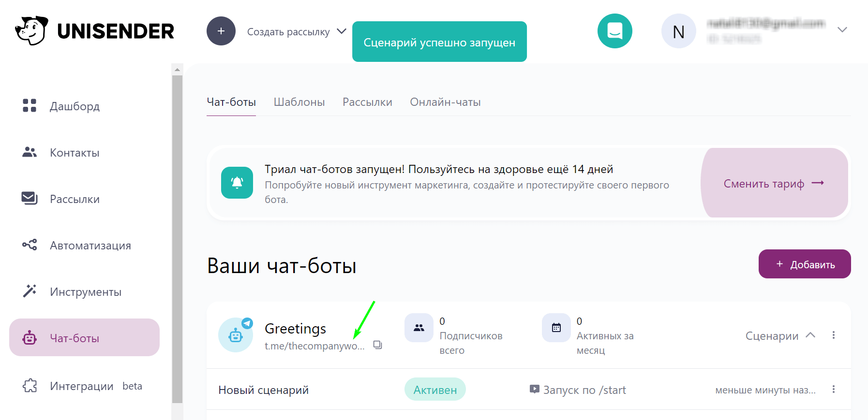Switch to the Чат-боты tab
This screenshot has height=420, width=868.
point(231,102)
